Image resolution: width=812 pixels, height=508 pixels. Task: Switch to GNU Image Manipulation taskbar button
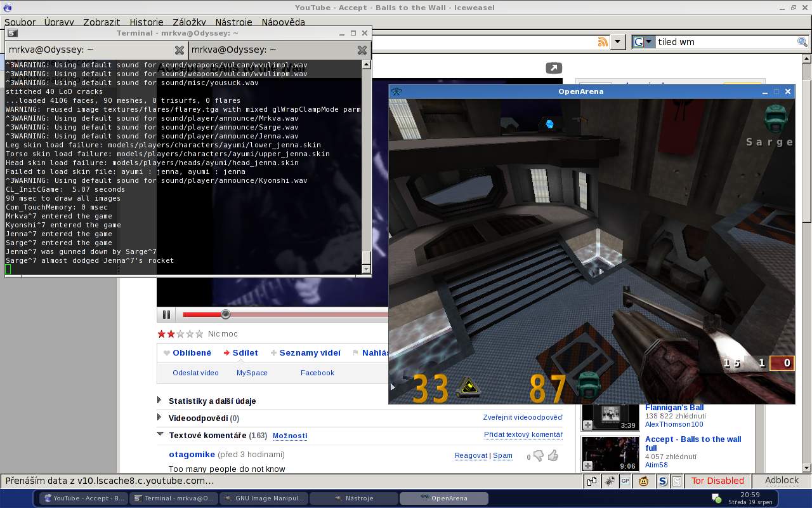[x=263, y=498]
